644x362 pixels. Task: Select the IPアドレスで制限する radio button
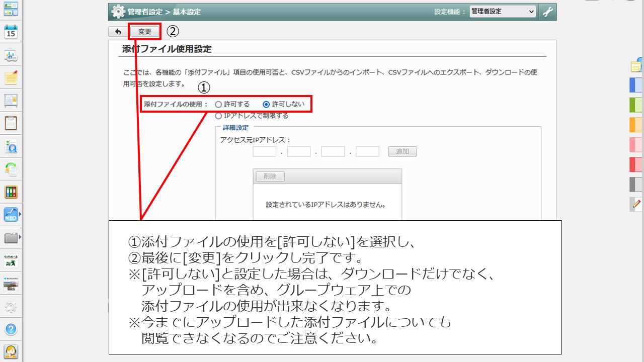point(218,116)
